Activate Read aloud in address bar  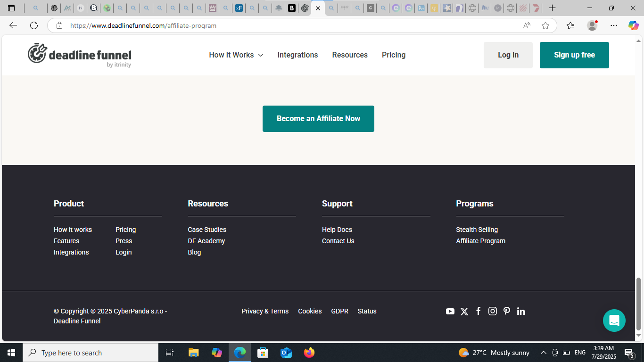pyautogui.click(x=527, y=25)
